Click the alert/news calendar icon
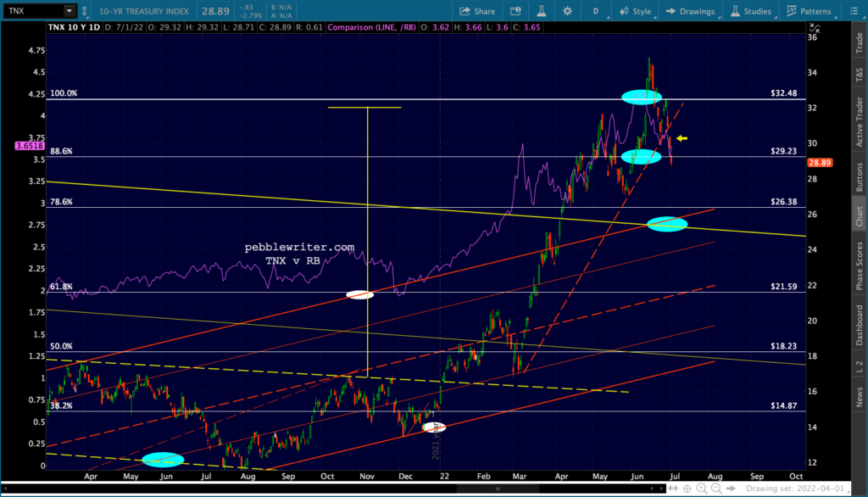The image size is (868, 497). point(515,11)
